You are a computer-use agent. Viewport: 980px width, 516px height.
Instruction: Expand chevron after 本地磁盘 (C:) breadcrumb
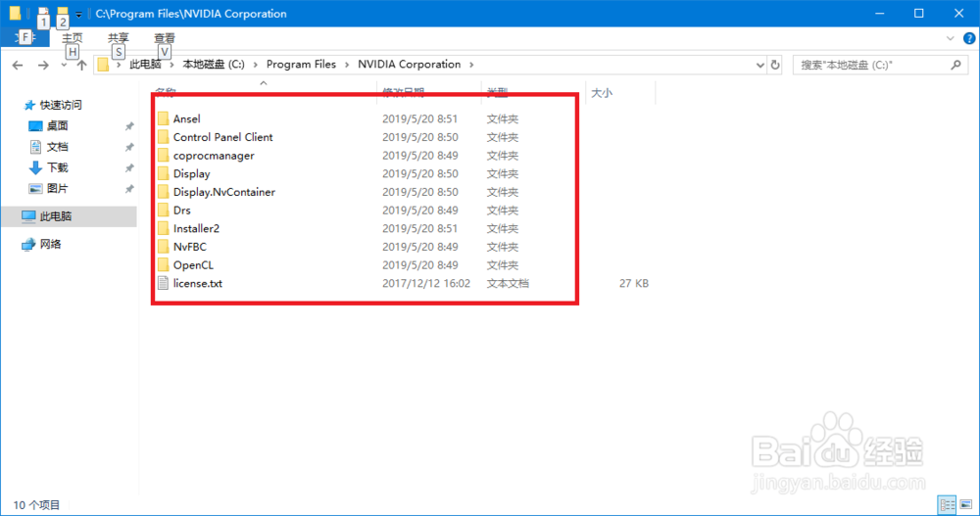255,65
